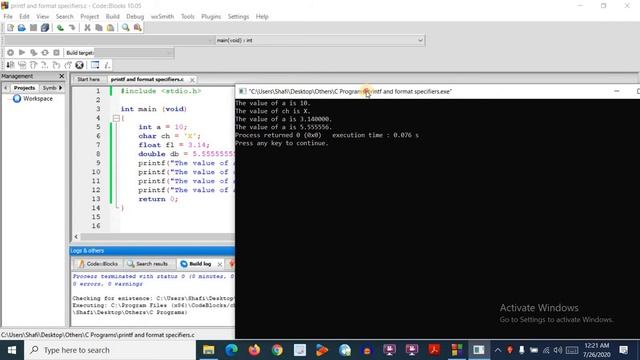Click the Save all files icon

(x=45, y=28)
